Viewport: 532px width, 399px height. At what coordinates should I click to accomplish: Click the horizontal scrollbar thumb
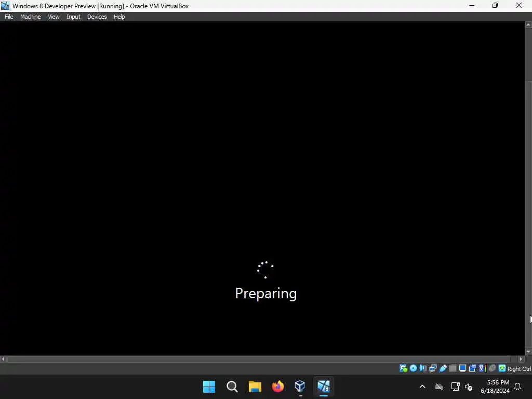tap(259, 359)
